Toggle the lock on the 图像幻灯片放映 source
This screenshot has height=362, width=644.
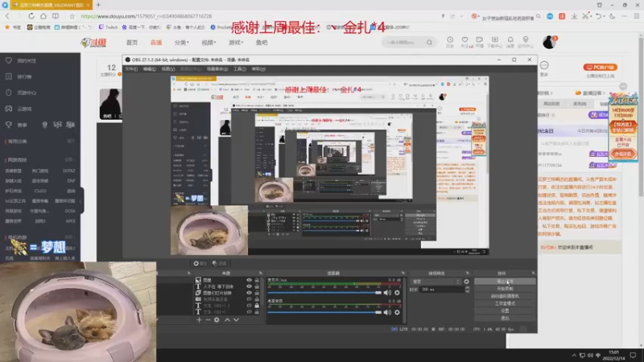257,293
